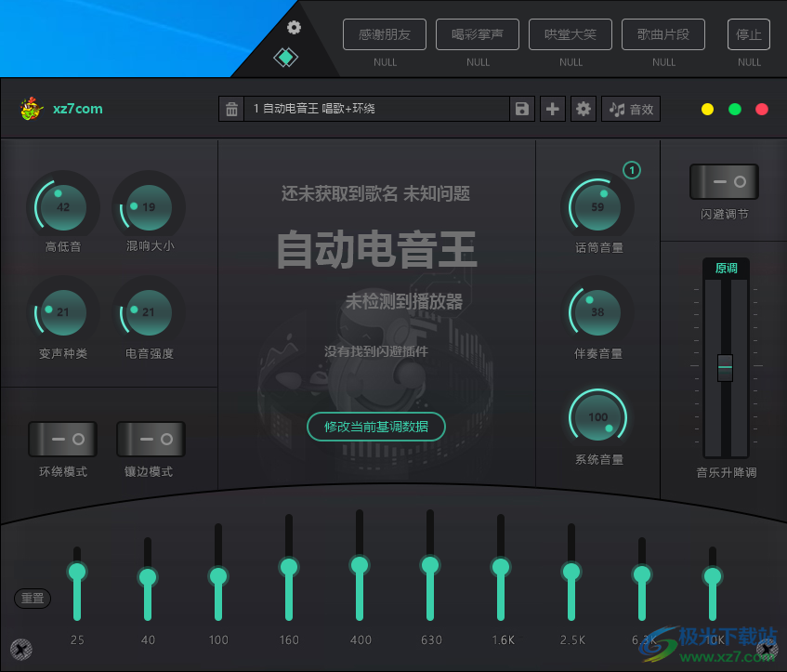Play the 感谢朋友 sound pad
787x672 pixels.
click(384, 34)
